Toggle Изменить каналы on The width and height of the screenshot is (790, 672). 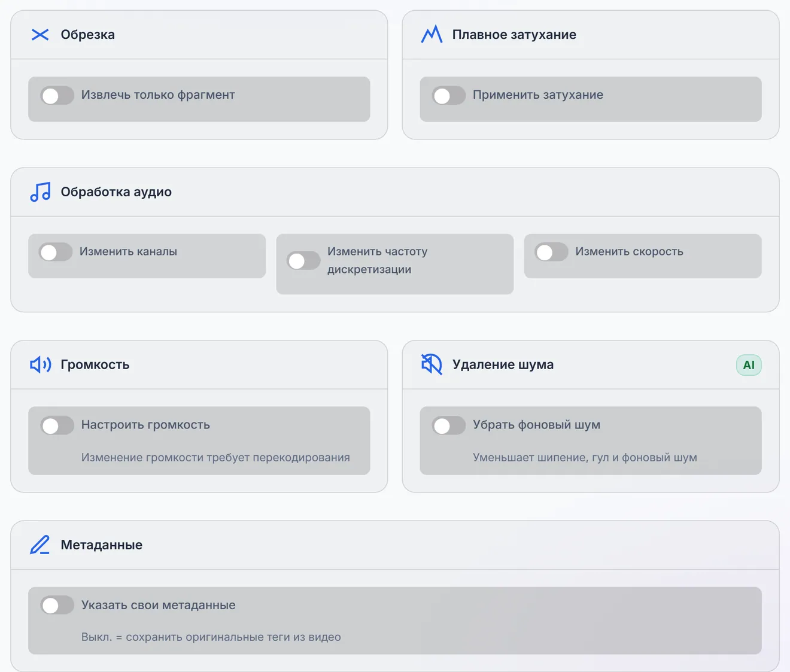pyautogui.click(x=56, y=252)
